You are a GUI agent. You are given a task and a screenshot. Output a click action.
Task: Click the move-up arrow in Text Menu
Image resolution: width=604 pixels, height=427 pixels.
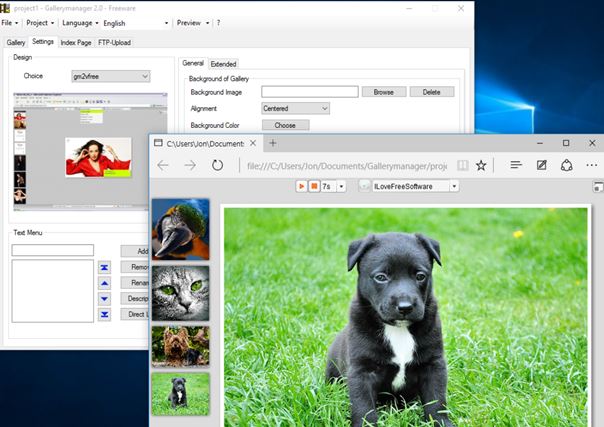click(x=104, y=283)
